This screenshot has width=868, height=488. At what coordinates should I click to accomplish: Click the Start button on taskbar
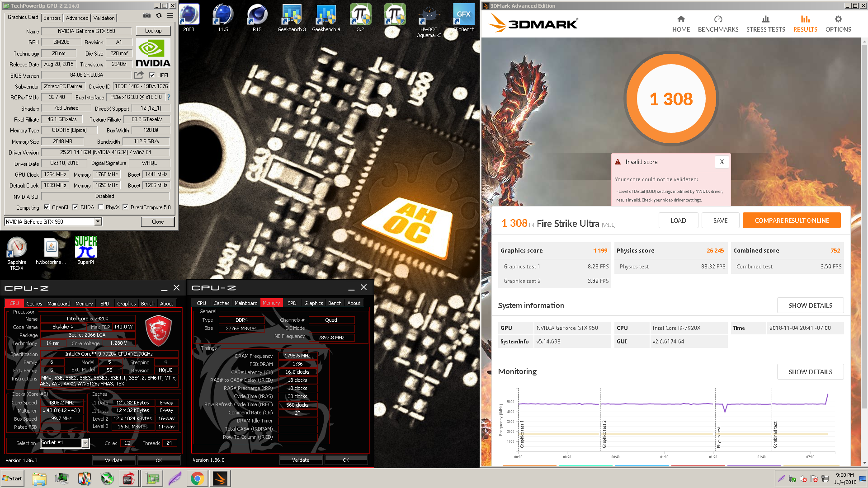pos(13,479)
